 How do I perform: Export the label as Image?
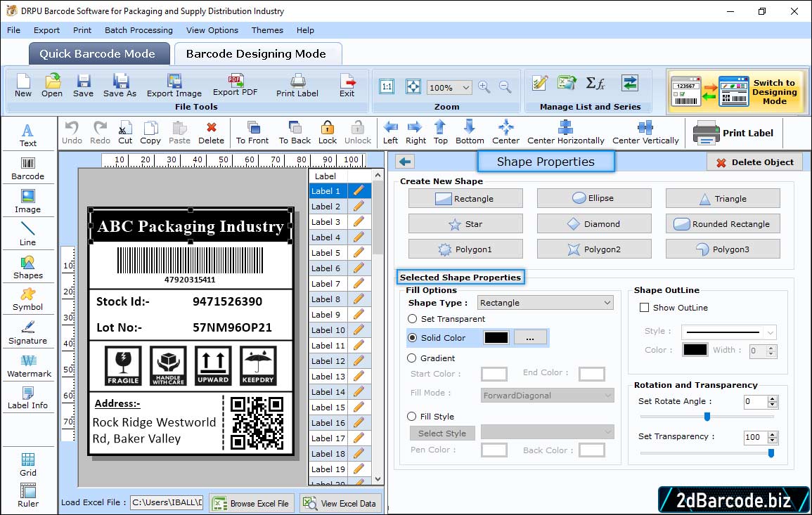click(x=174, y=86)
